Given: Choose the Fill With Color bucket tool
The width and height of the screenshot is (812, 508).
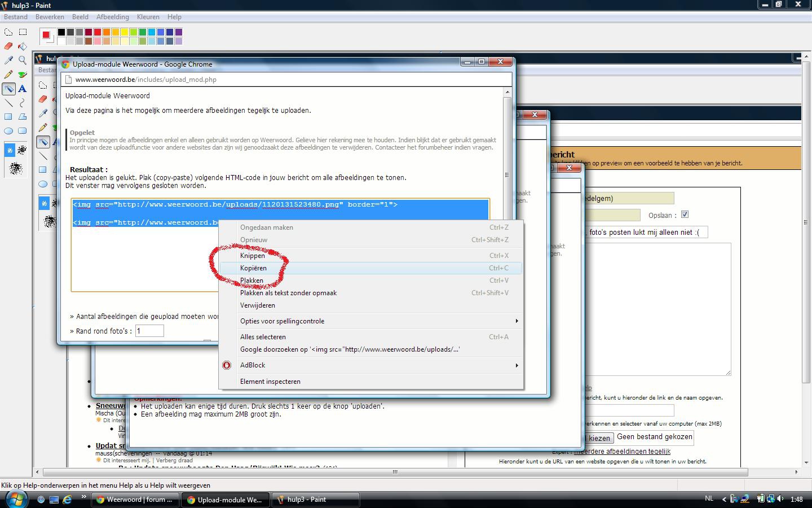Looking at the screenshot, I should 23,46.
